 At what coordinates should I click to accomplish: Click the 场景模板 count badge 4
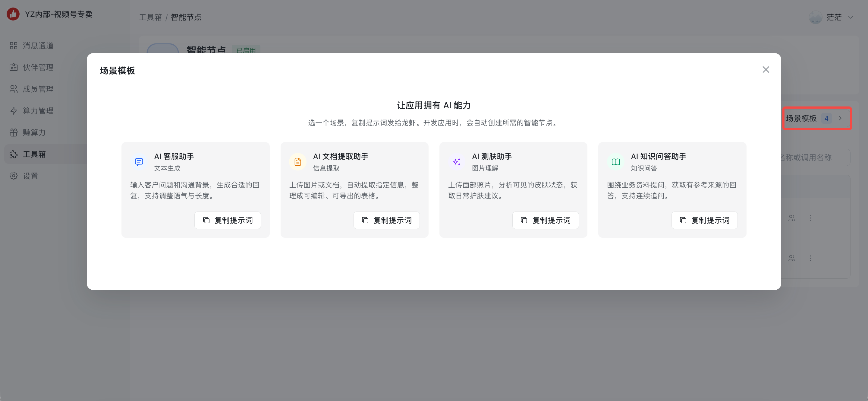pyautogui.click(x=826, y=118)
